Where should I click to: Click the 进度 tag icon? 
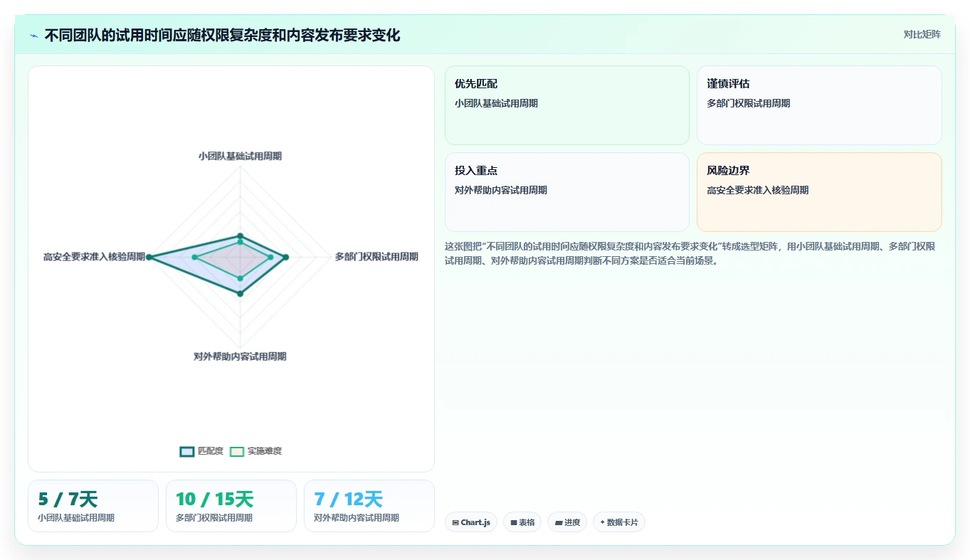[x=559, y=522]
